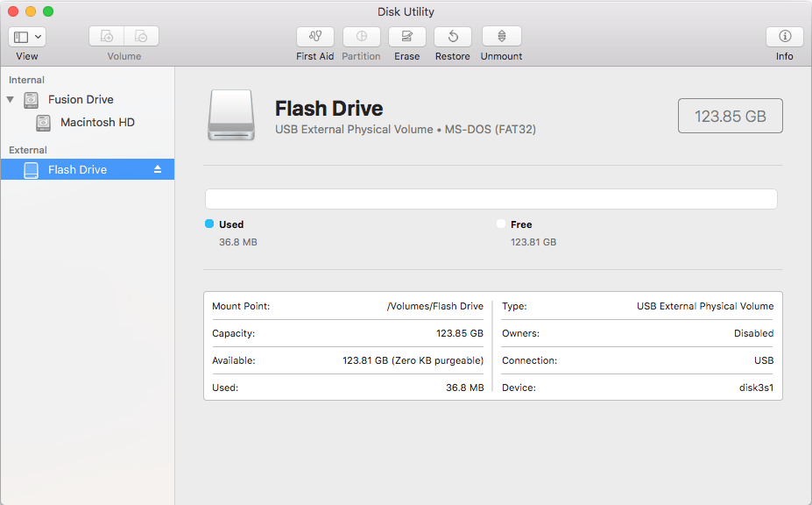Click the Connection 'USB' value
812x505 pixels.
coord(764,360)
